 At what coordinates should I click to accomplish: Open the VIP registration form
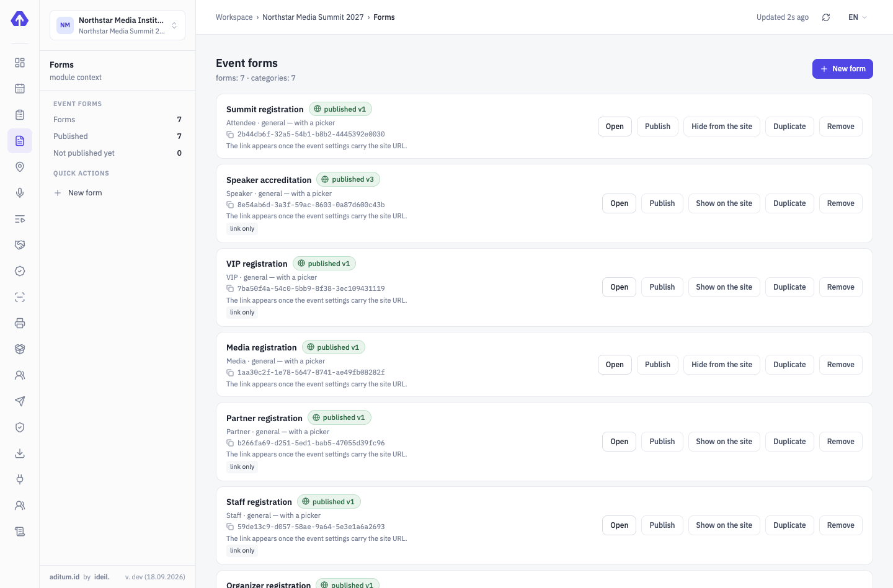tap(619, 287)
